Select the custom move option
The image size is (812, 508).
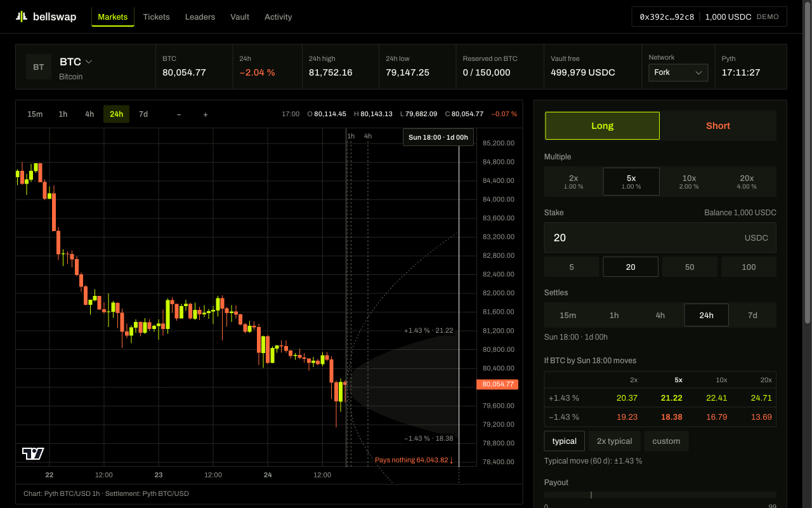(x=666, y=441)
